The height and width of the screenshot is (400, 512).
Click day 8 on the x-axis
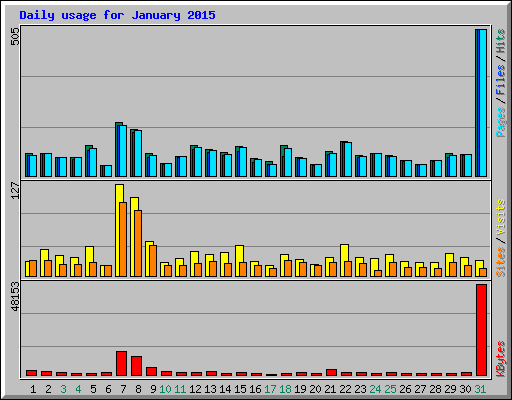(x=138, y=389)
